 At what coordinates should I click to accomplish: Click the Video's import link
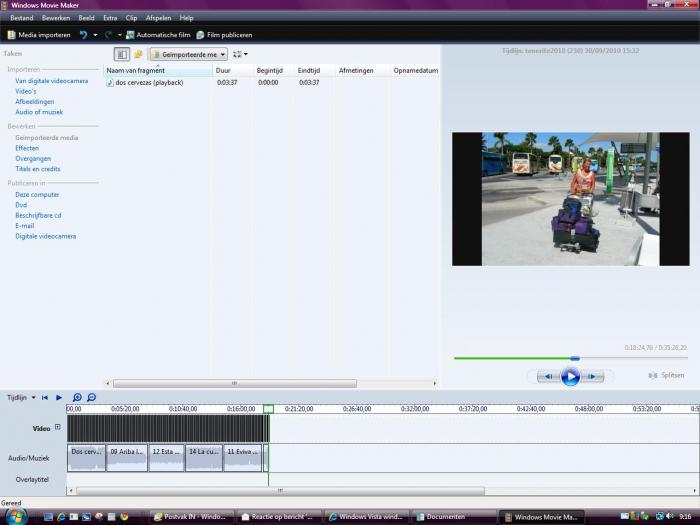25,91
